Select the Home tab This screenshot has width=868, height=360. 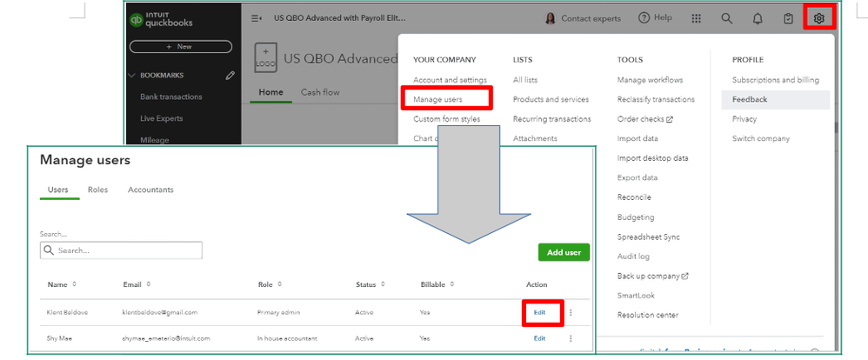point(270,92)
